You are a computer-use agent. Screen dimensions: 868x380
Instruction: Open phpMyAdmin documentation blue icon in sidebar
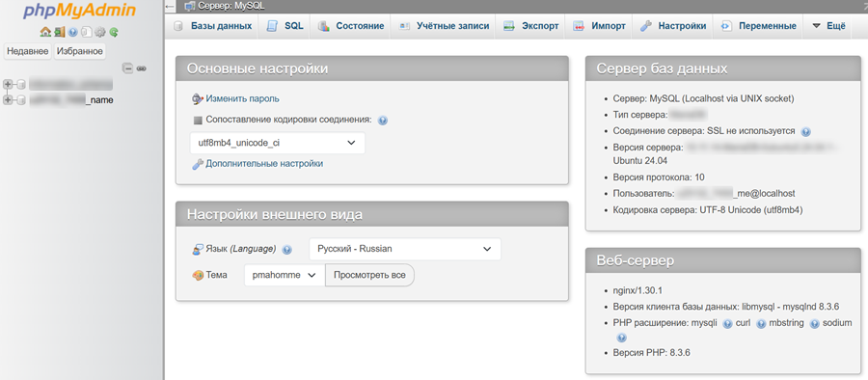72,32
